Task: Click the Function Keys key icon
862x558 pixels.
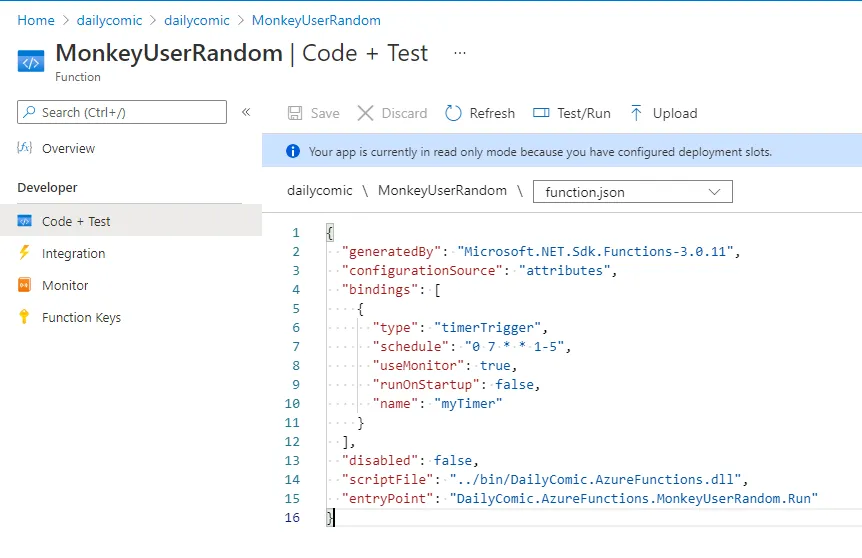Action: (x=24, y=317)
